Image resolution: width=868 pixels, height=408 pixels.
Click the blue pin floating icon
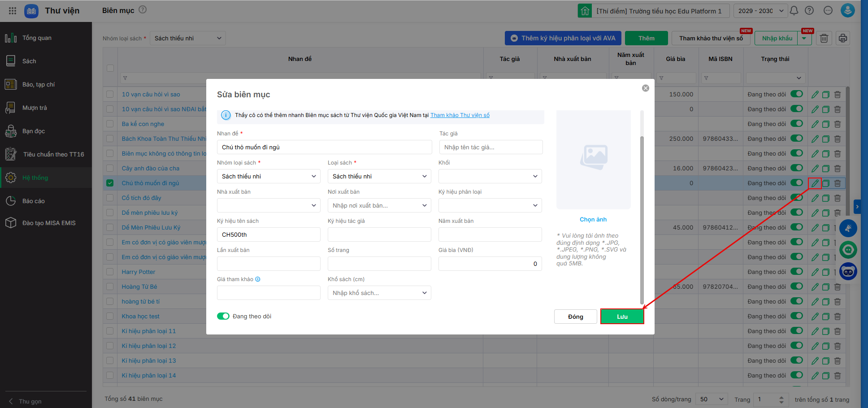(x=848, y=228)
